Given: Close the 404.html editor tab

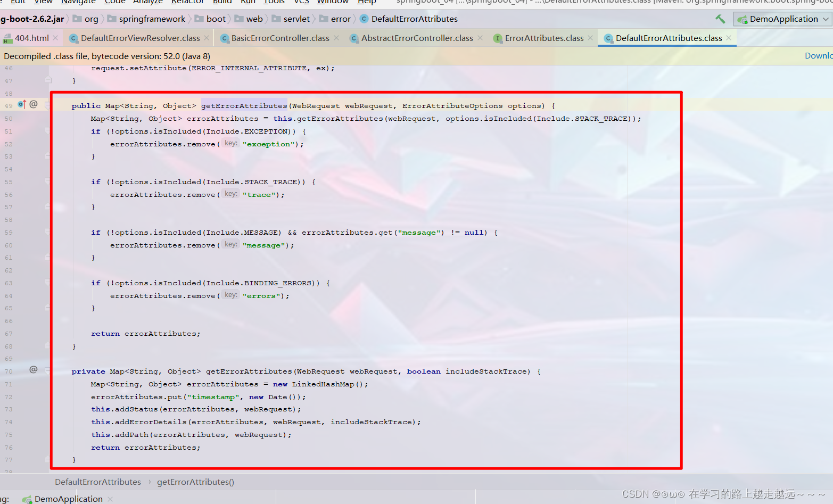Looking at the screenshot, I should tap(55, 38).
